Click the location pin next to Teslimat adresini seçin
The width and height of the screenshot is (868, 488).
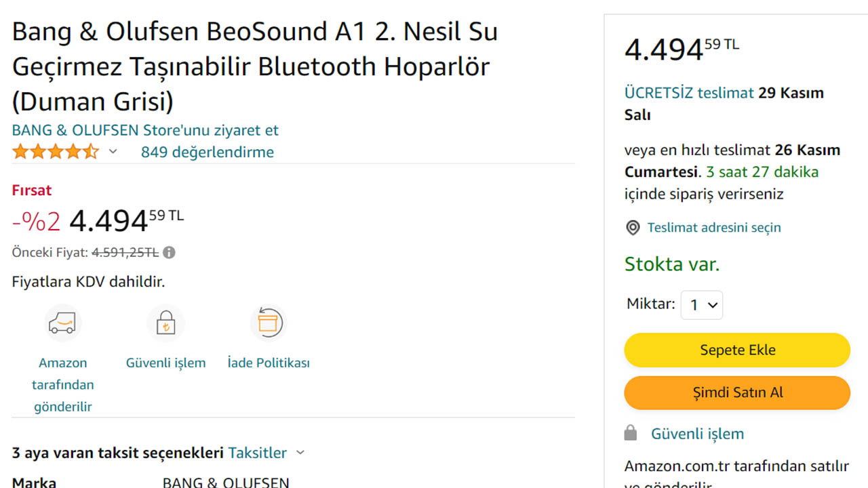pos(633,228)
